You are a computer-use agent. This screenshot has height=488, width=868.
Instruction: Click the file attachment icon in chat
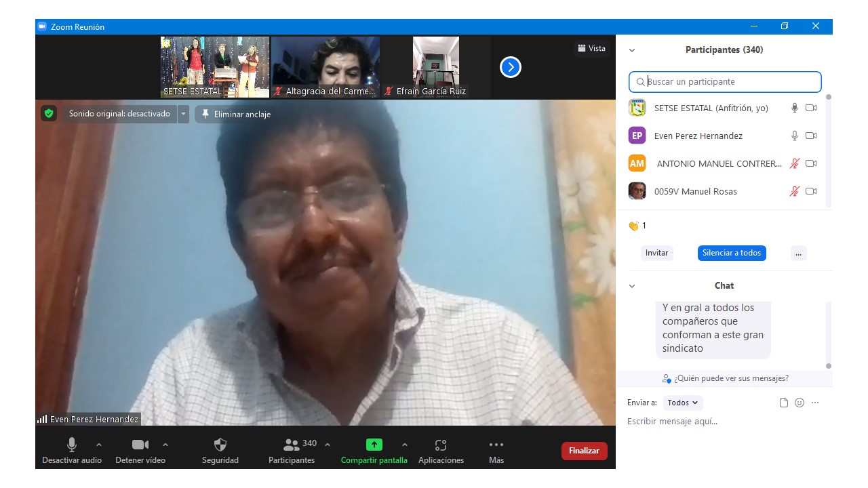784,403
